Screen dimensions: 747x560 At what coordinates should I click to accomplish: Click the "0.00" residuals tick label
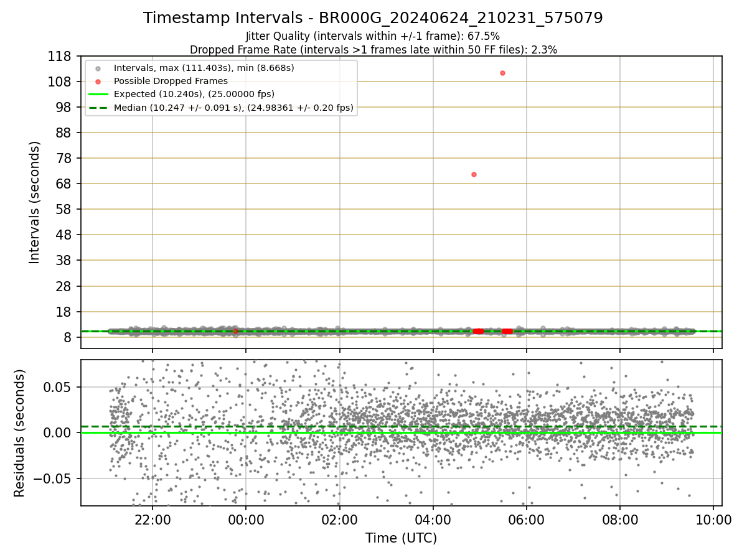[x=57, y=432]
